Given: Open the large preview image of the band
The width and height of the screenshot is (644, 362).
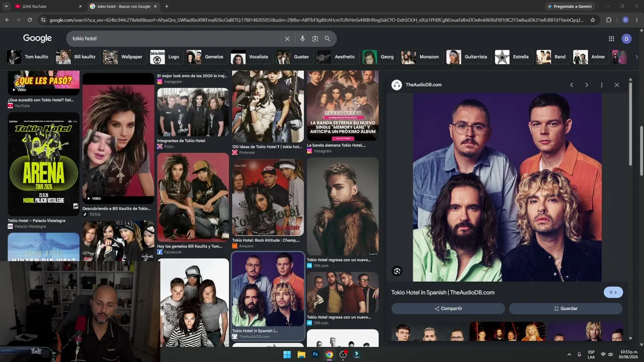Looking at the screenshot, I should point(507,188).
